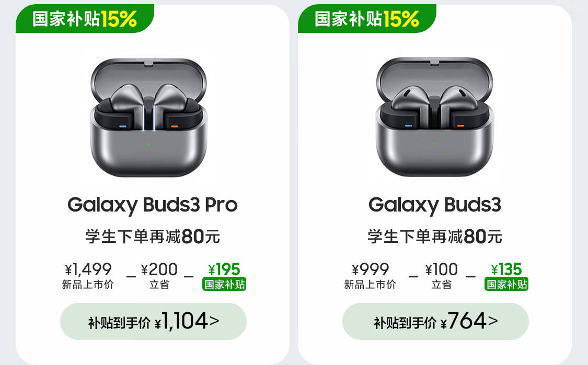Screen dimensions: 588x365
Task: Click the green ¥135 subsidy amount
Action: tap(506, 269)
